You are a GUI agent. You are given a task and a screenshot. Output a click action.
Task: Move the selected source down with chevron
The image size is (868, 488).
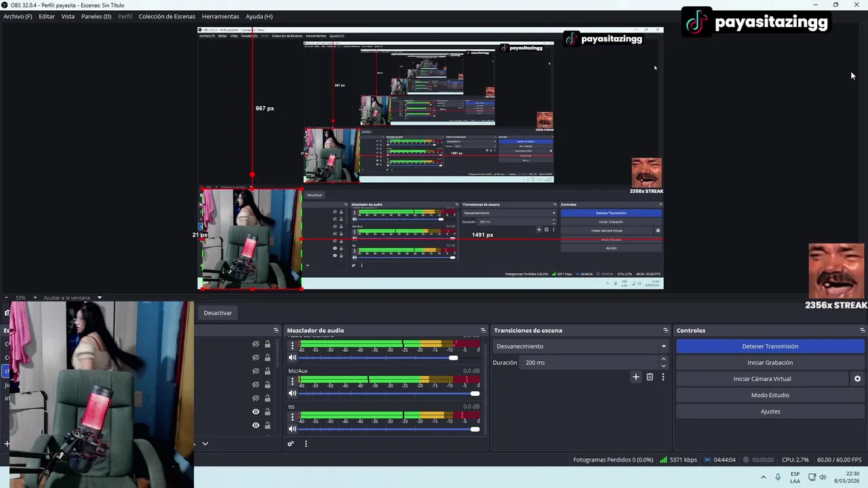(x=205, y=444)
